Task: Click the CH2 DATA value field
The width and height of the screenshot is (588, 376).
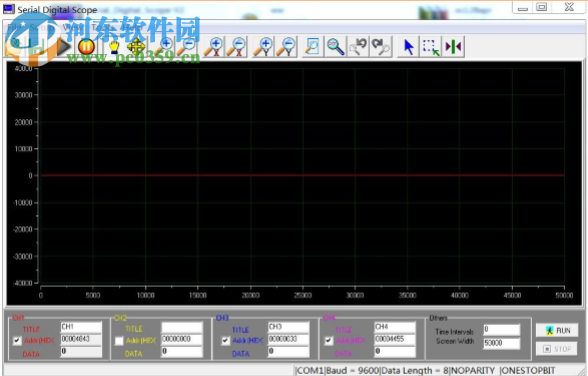Action: [x=182, y=351]
